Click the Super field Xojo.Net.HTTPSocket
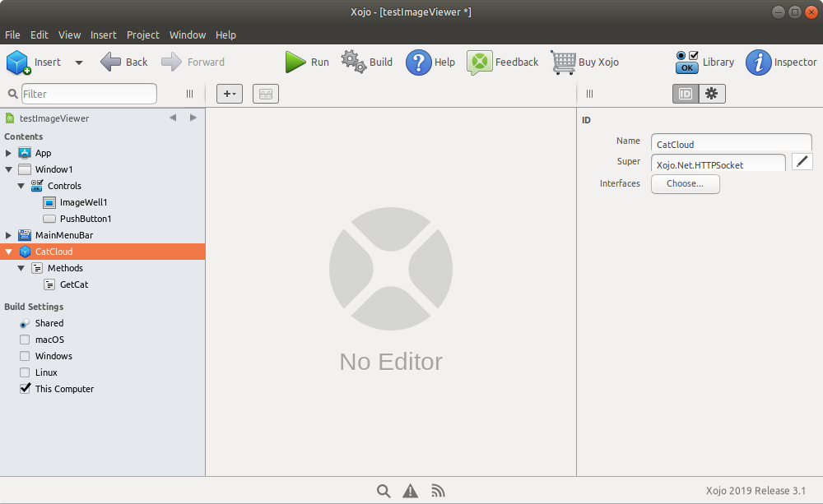This screenshot has width=823, height=504. pos(718,164)
